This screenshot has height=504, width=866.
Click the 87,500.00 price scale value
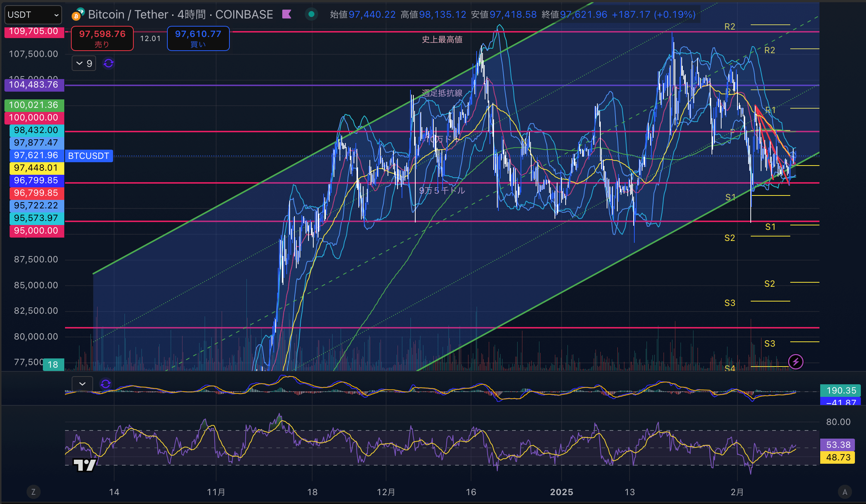click(36, 259)
